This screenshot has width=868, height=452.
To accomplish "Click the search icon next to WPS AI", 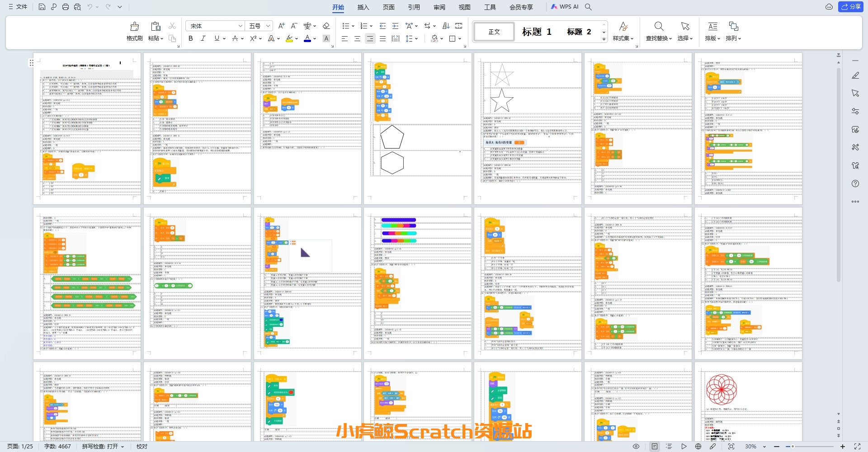I will (x=588, y=7).
